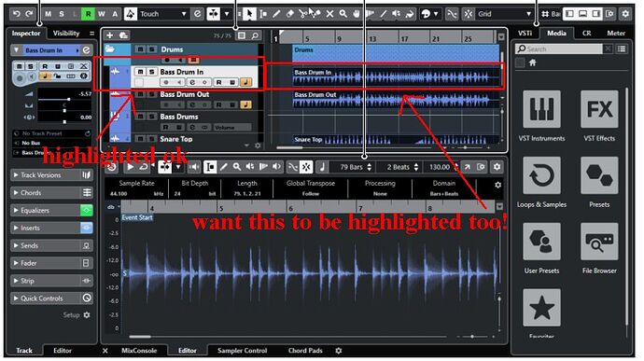The height and width of the screenshot is (361, 644).
Task: Click the Add Track plus icon
Action: tap(109, 35)
